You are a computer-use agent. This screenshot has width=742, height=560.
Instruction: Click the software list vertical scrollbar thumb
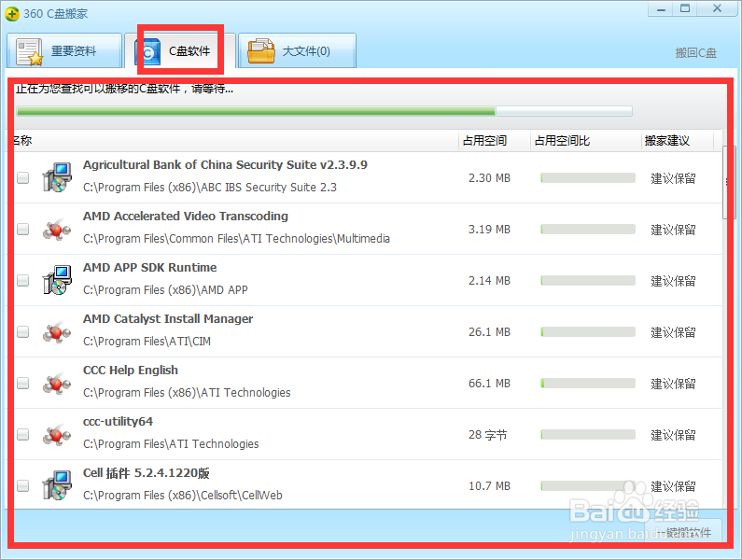pyautogui.click(x=729, y=182)
